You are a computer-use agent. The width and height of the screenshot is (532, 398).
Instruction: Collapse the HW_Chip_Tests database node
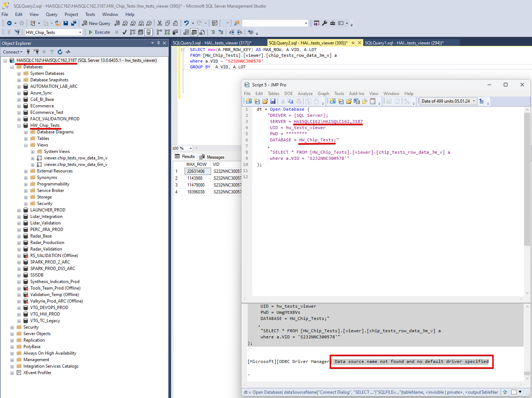[x=19, y=126]
